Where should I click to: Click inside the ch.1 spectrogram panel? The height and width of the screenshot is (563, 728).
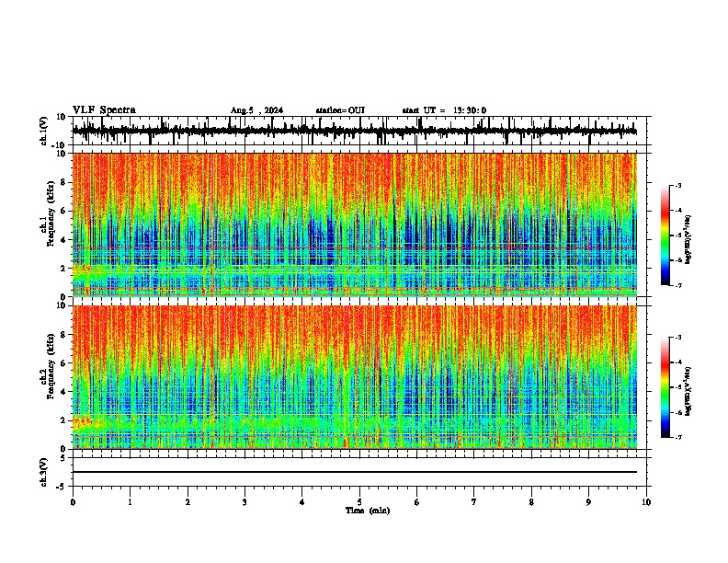coord(355,224)
